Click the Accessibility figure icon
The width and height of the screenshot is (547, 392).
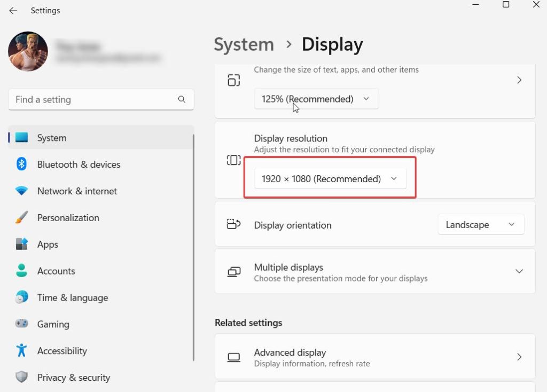tap(21, 351)
